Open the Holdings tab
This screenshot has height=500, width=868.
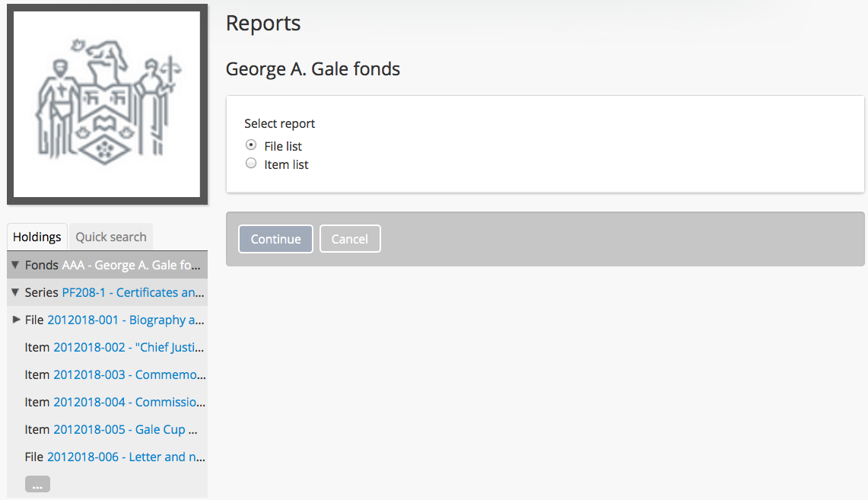pyautogui.click(x=37, y=237)
